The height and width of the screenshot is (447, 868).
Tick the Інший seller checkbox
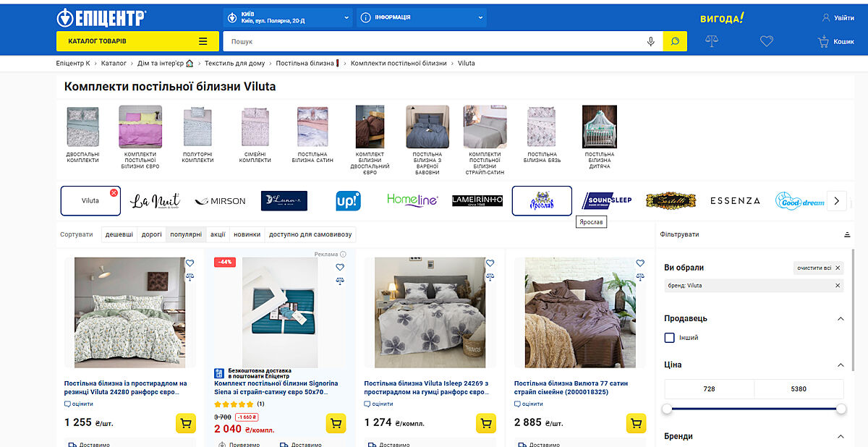point(670,338)
